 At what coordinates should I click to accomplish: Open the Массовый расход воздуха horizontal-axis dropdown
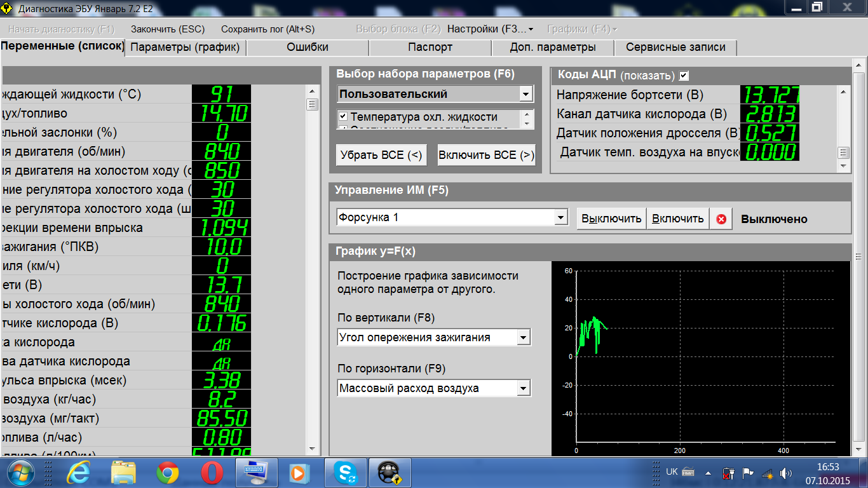tap(524, 388)
